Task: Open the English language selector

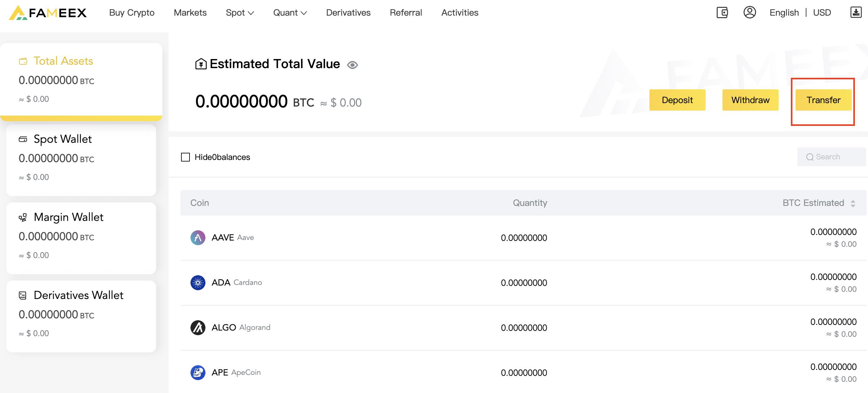Action: (784, 13)
